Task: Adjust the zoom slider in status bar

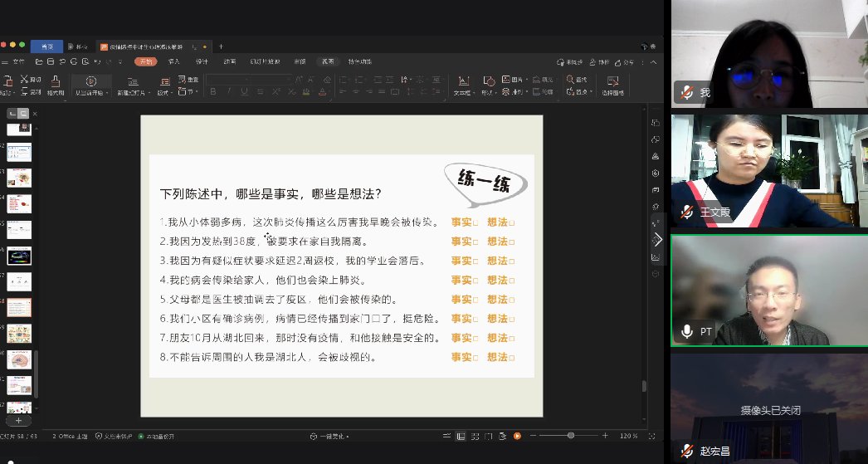Action: [571, 436]
